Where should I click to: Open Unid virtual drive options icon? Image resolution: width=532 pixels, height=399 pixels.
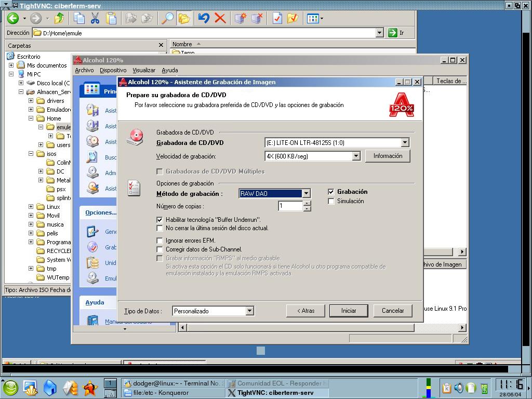pyautogui.click(x=92, y=262)
